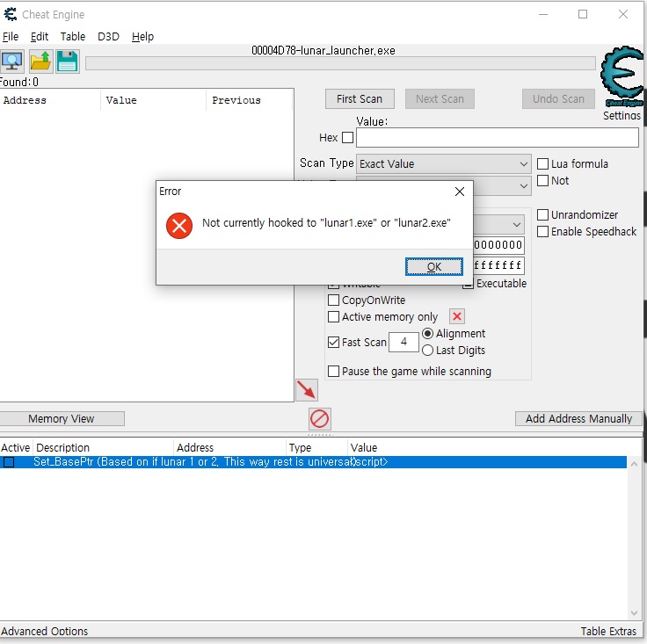Click the Value input field
Viewport: 647px width, 644px height.
(498, 137)
